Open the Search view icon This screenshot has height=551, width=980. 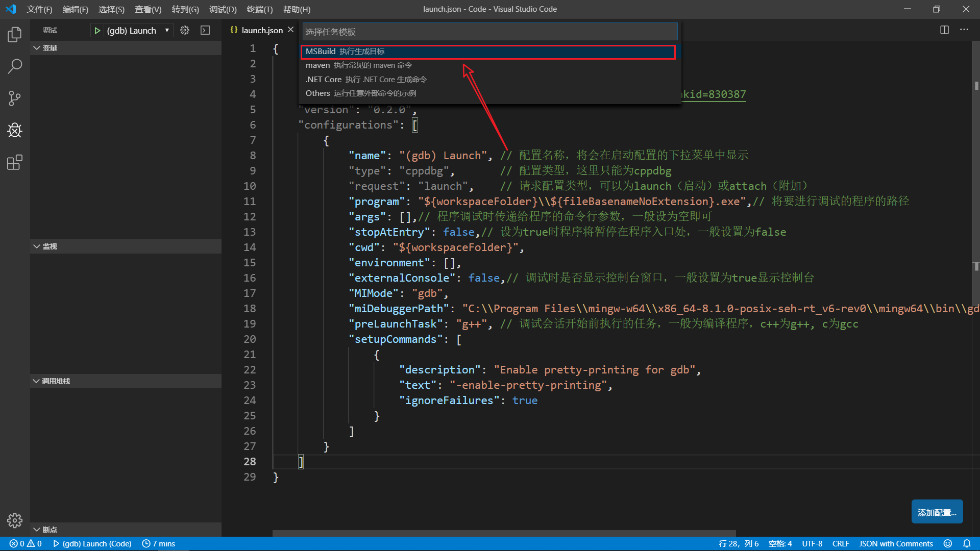(x=15, y=66)
